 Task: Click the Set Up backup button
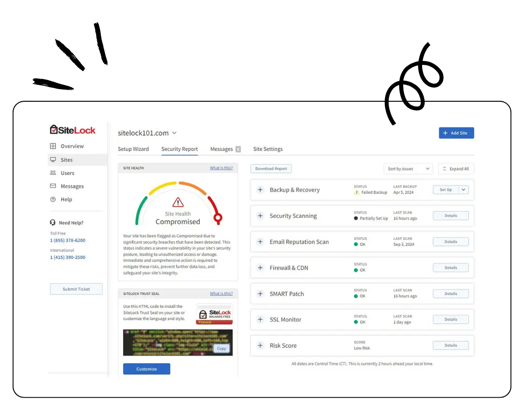click(446, 189)
